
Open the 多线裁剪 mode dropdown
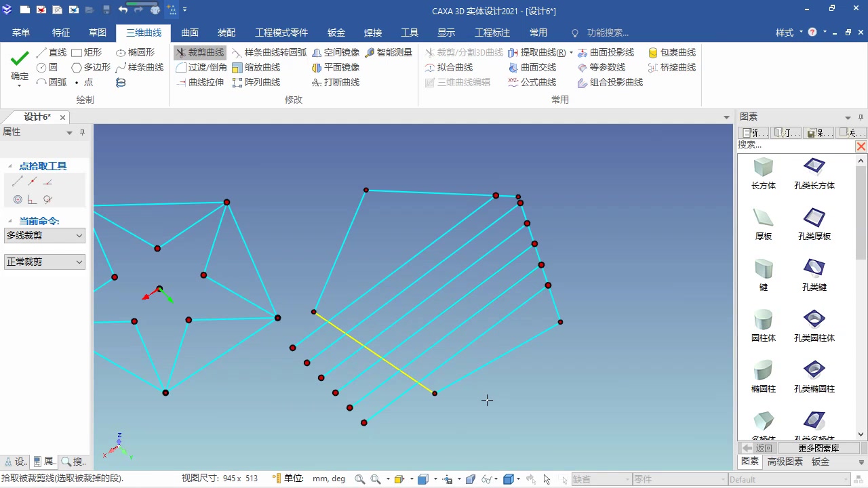click(79, 235)
